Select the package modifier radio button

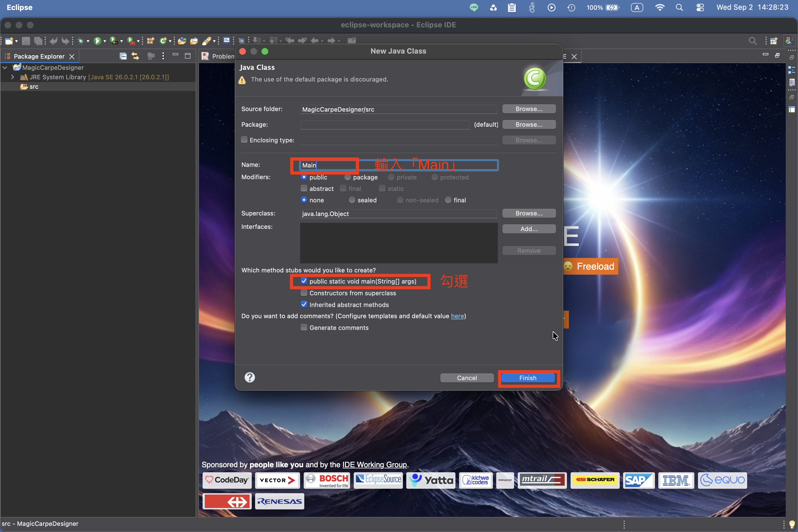tap(347, 177)
